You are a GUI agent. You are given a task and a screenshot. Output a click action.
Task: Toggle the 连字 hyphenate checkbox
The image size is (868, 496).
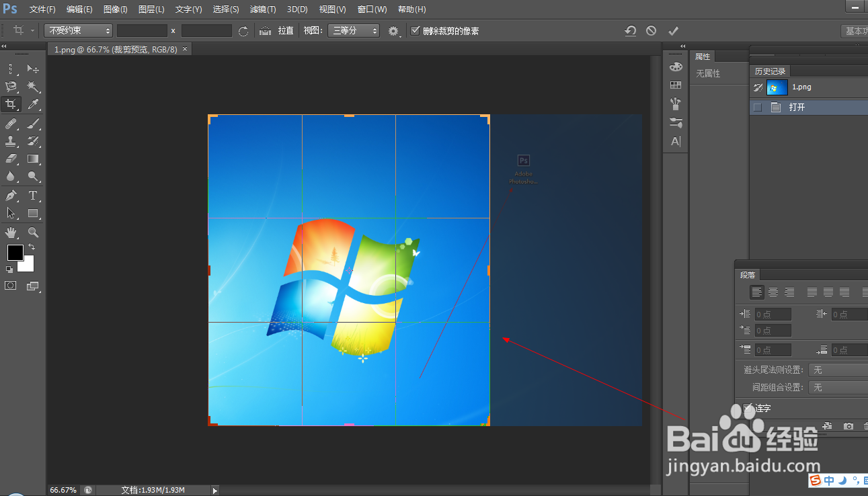click(x=748, y=408)
